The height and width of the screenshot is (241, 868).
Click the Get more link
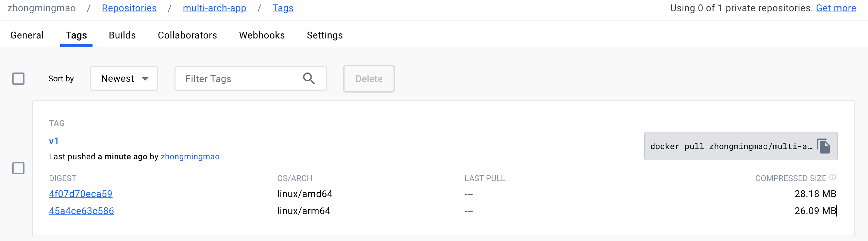[x=836, y=8]
